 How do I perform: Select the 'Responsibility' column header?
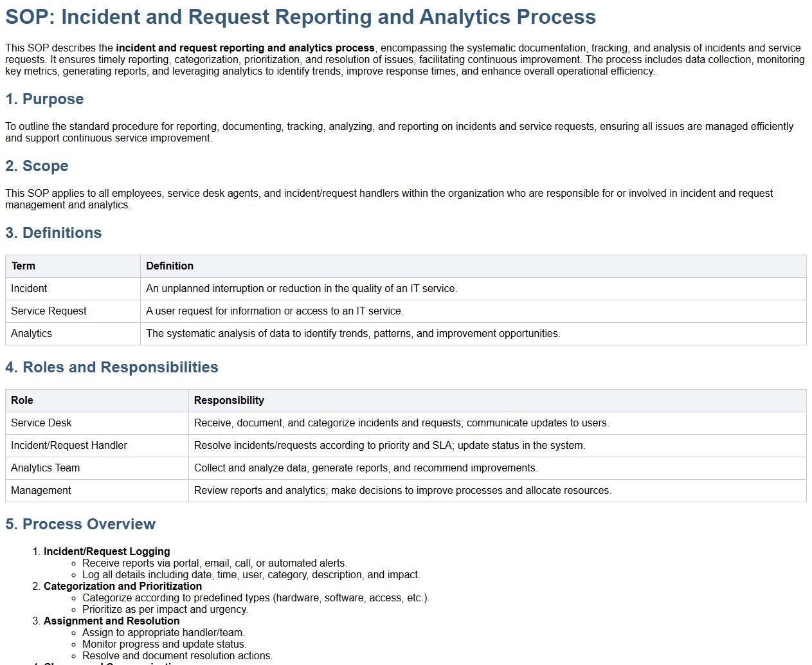pos(229,401)
